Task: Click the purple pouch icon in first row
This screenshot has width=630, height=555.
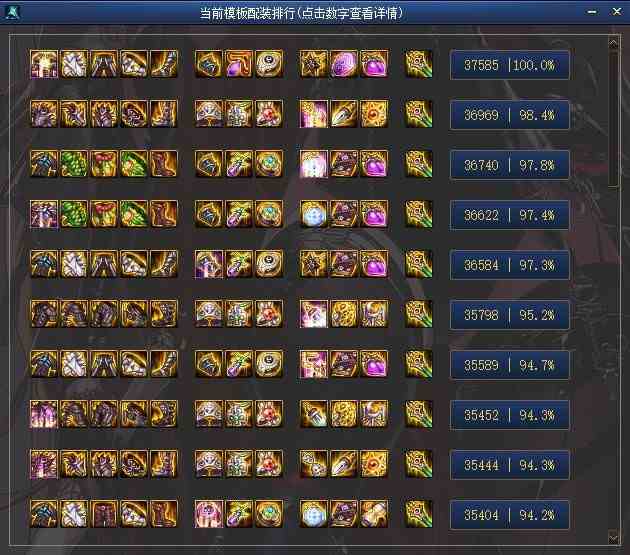Action: point(374,64)
